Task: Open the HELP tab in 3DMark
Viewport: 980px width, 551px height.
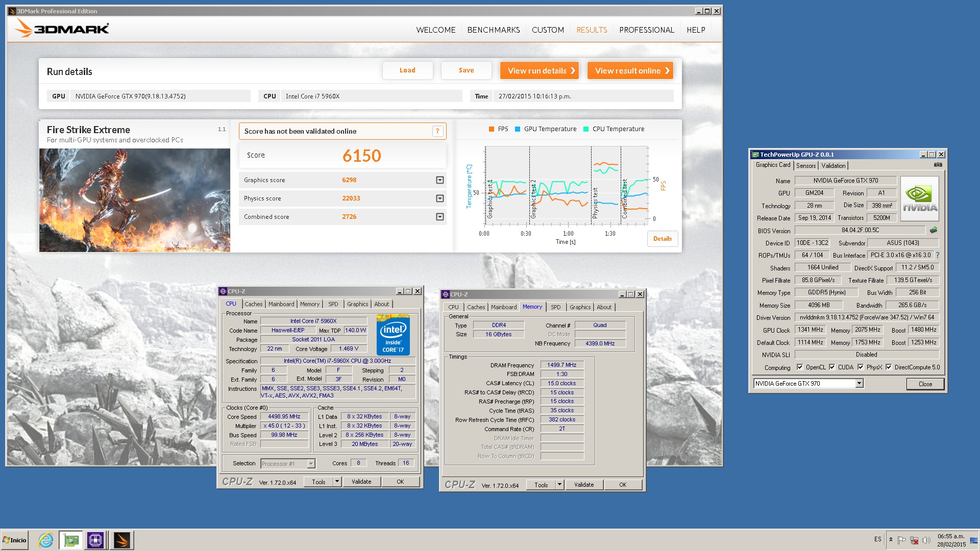Action: coord(696,30)
